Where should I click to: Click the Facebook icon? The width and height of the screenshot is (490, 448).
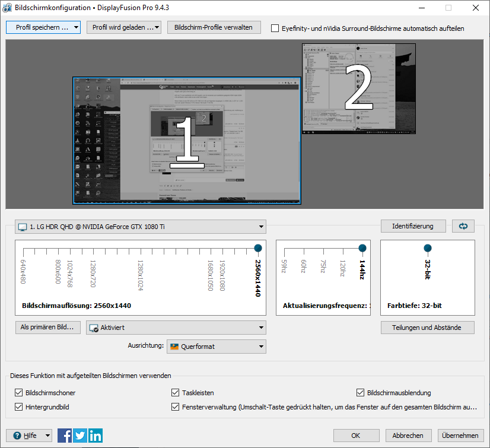[65, 436]
